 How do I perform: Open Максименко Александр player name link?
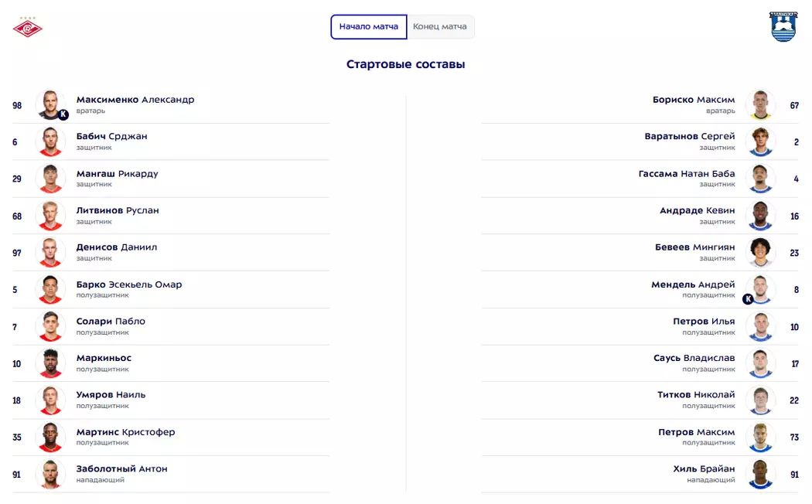135,100
